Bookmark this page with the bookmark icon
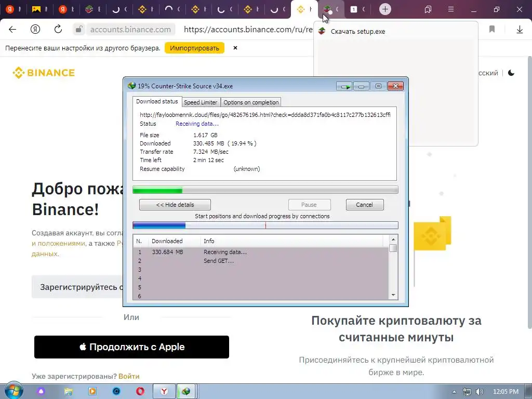Viewport: 532px width, 399px height. point(492,30)
